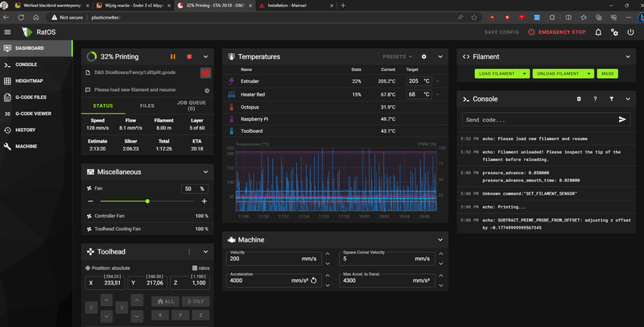Toggle the sidebar with hamburger menu
Screen dimensions: 644x327
point(8,32)
